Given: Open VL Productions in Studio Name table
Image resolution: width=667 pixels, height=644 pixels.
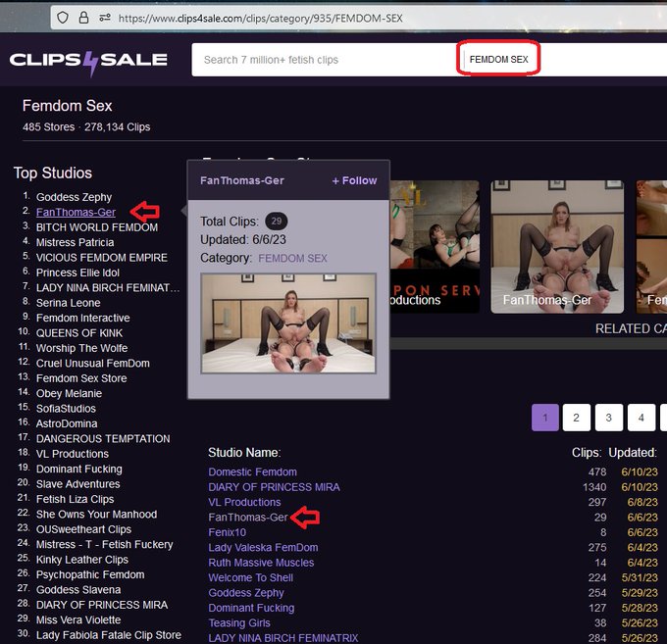Looking at the screenshot, I should point(244,502).
